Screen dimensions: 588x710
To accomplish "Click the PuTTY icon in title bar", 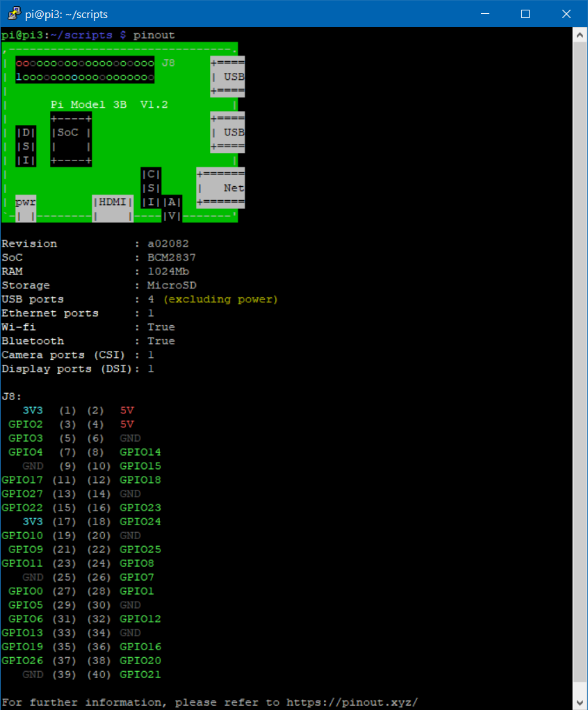I will coord(13,14).
